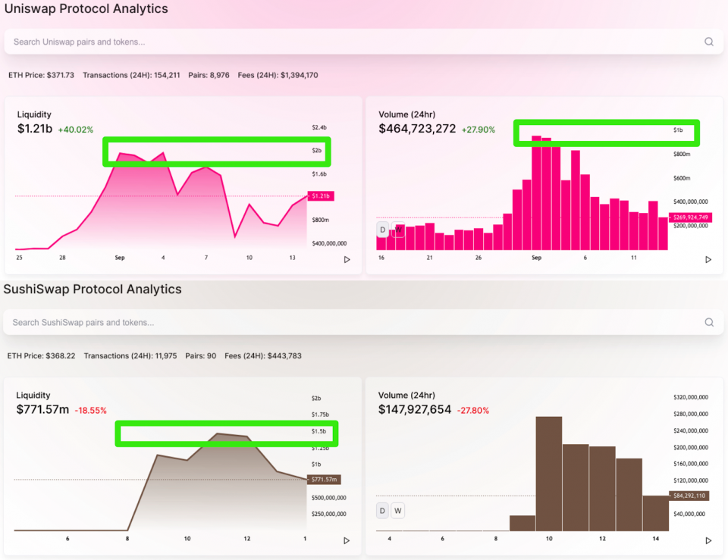728x560 pixels.
Task: Click the +40.02% liquidity change
Action: point(76,130)
